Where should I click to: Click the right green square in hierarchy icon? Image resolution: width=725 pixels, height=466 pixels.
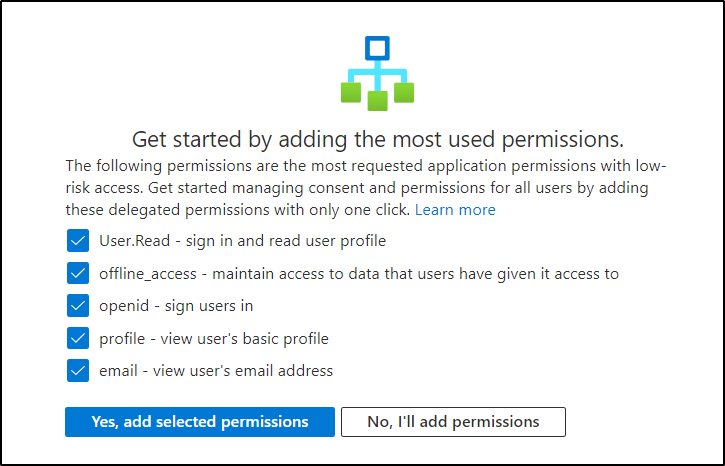click(404, 92)
